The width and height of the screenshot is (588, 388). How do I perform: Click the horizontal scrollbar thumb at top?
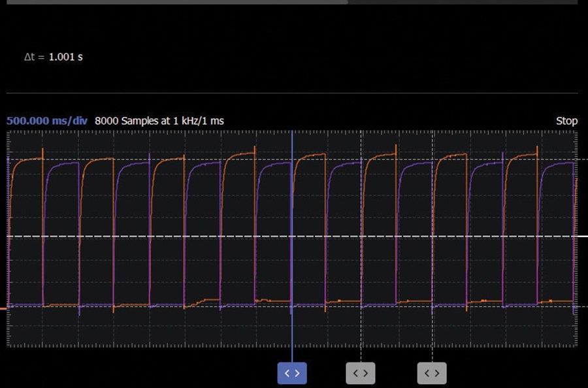pyautogui.click(x=177, y=2)
